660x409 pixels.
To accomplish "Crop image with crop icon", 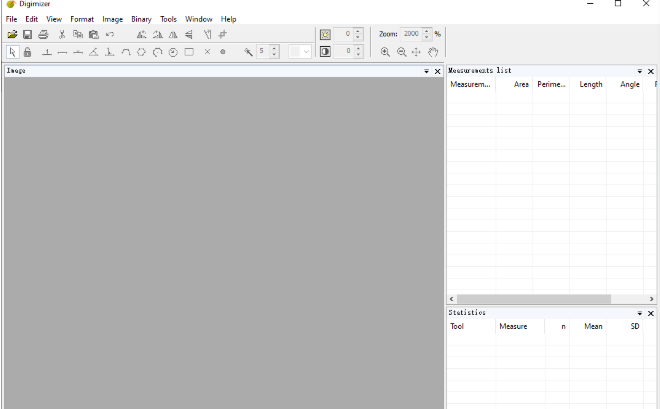I will 223,35.
